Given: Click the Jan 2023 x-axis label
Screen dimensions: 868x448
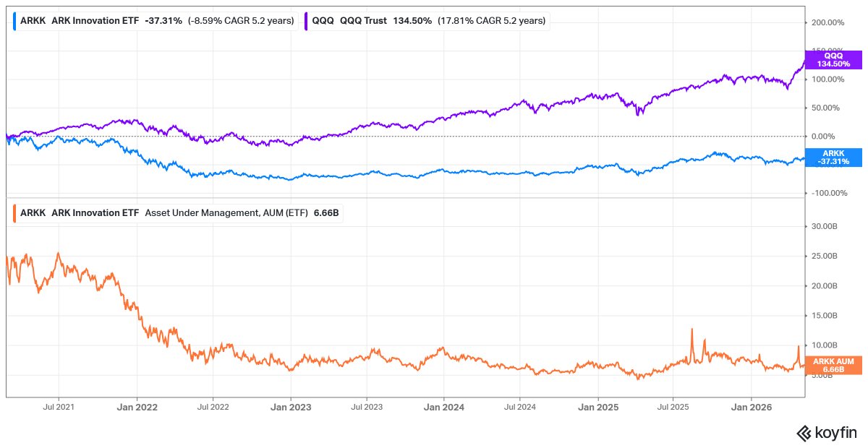Looking at the screenshot, I should click(x=291, y=407).
